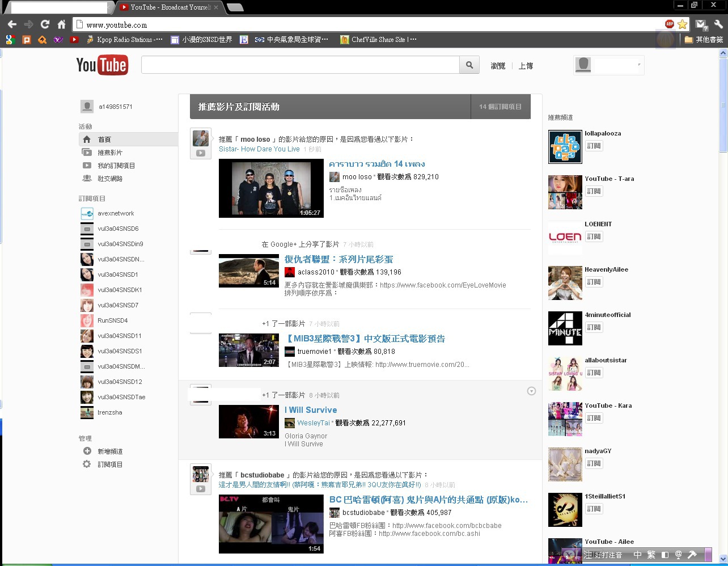Subscribe to the HeavenlyAilee channel
This screenshot has height=566, width=728.
(x=594, y=282)
